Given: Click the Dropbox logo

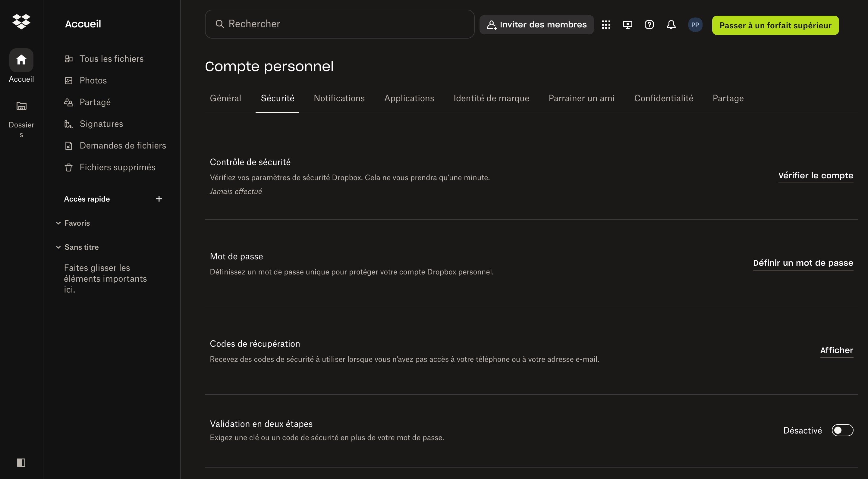Looking at the screenshot, I should click(21, 22).
